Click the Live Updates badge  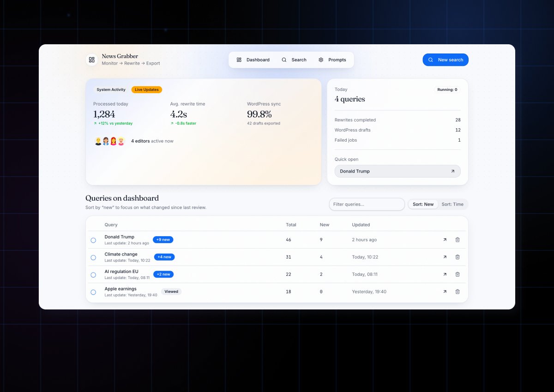147,89
